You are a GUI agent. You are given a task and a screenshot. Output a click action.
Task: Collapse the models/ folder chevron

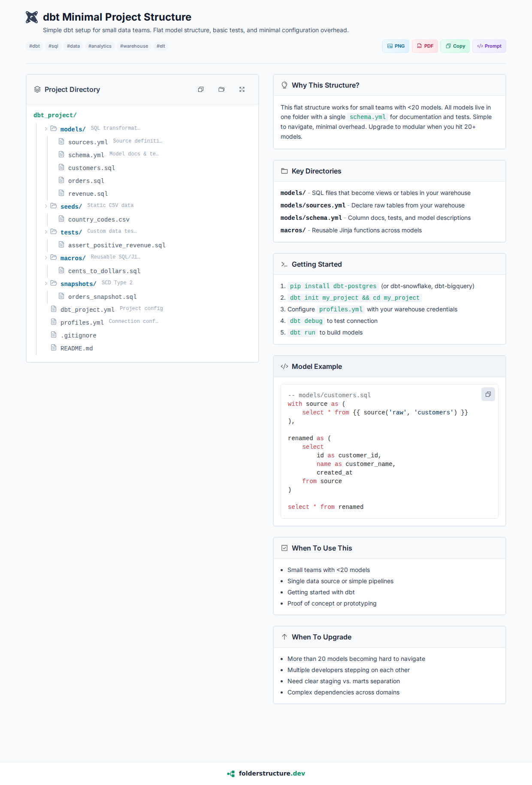pyautogui.click(x=46, y=129)
